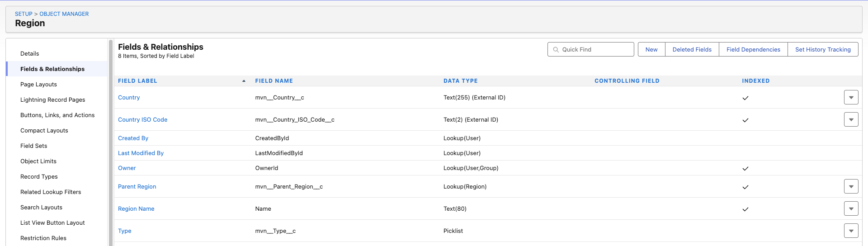Sort by the Field Label column header
This screenshot has height=246, width=868.
tap(137, 81)
